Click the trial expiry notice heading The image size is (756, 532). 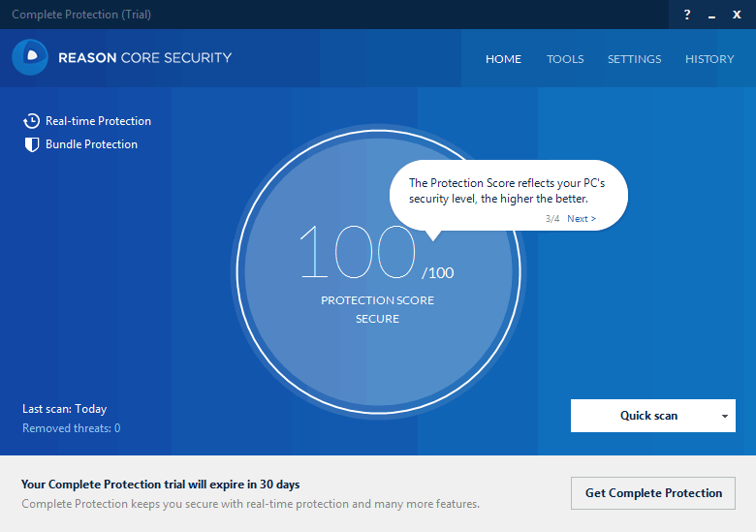pos(161,485)
